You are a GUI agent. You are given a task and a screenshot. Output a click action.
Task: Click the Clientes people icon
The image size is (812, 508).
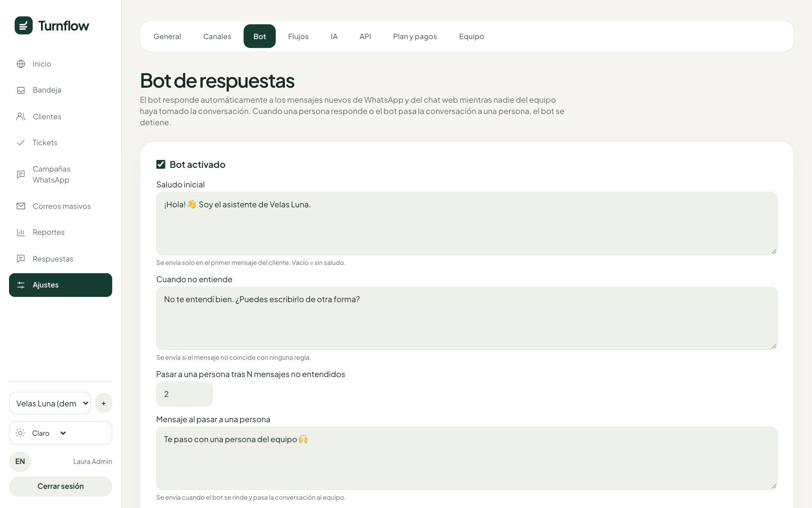pyautogui.click(x=21, y=117)
